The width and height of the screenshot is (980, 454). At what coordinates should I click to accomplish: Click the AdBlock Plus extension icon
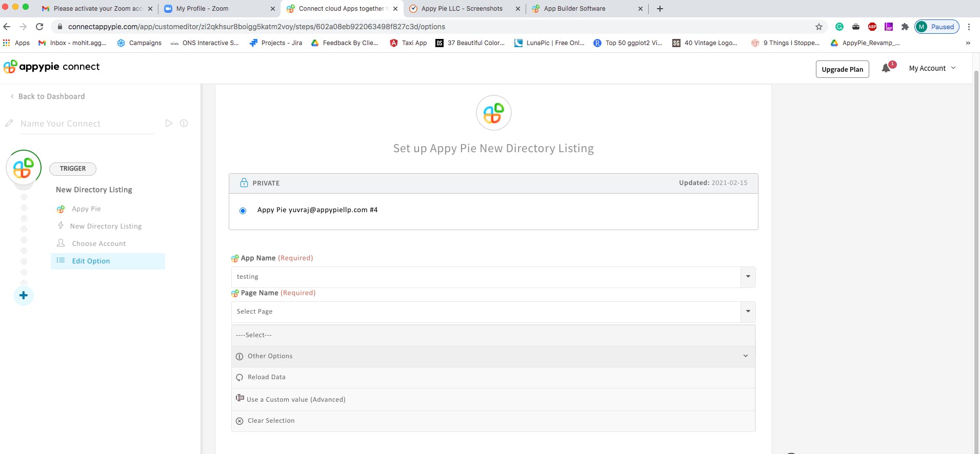[x=872, y=27]
